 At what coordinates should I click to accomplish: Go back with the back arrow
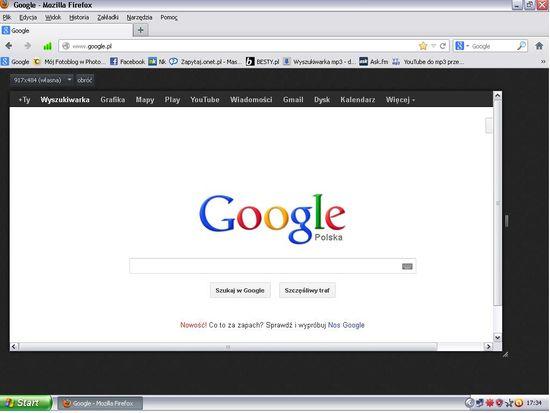pos(9,46)
